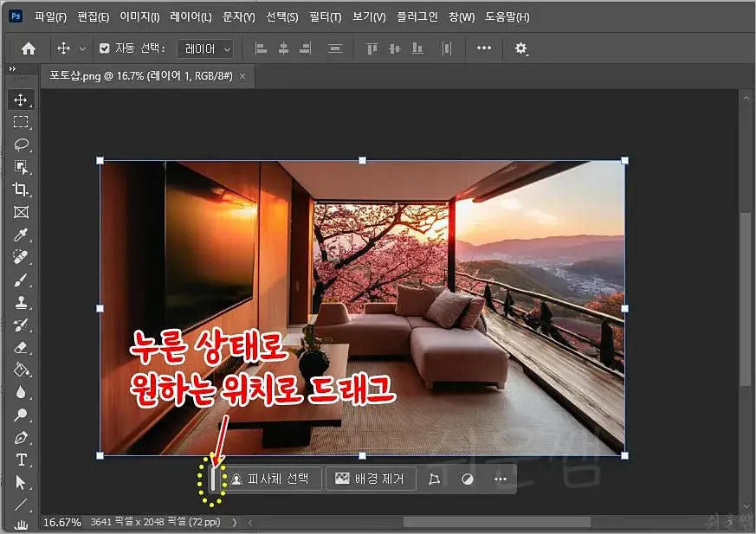Select the Lasso tool
Image resolution: width=756 pixels, height=534 pixels.
pos(22,144)
